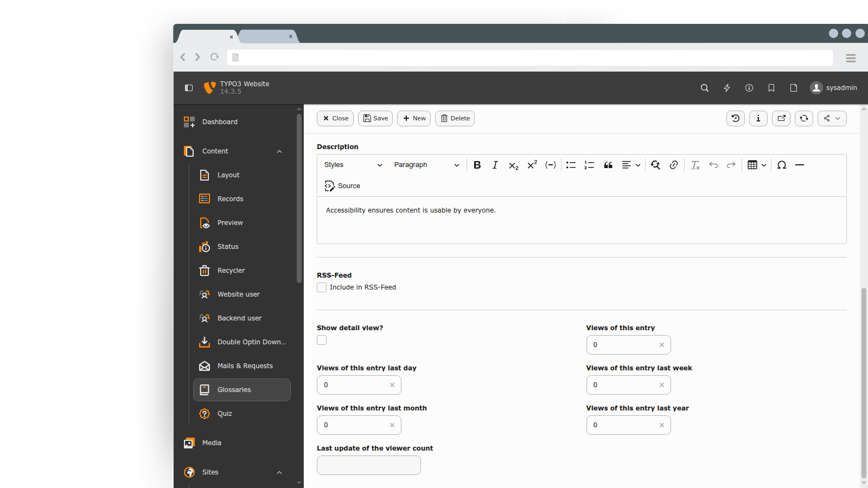
Task: Open Website user module
Action: (x=242, y=294)
